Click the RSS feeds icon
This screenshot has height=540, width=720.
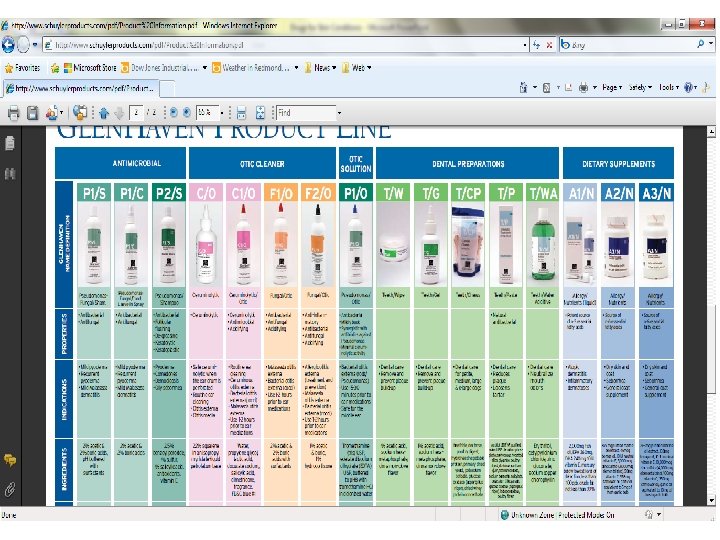[x=546, y=88]
